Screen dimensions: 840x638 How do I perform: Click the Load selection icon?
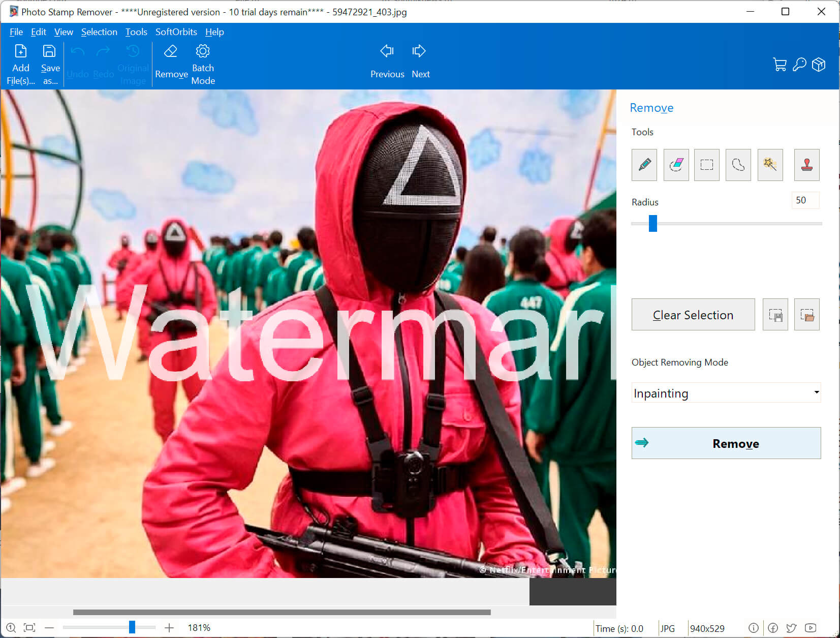807,315
